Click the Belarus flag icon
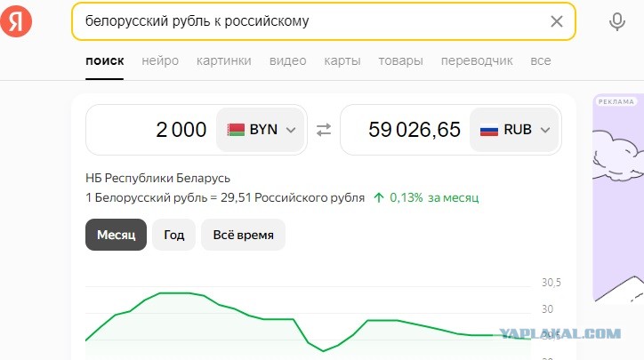Viewport: 644px width, 360px height. (236, 130)
